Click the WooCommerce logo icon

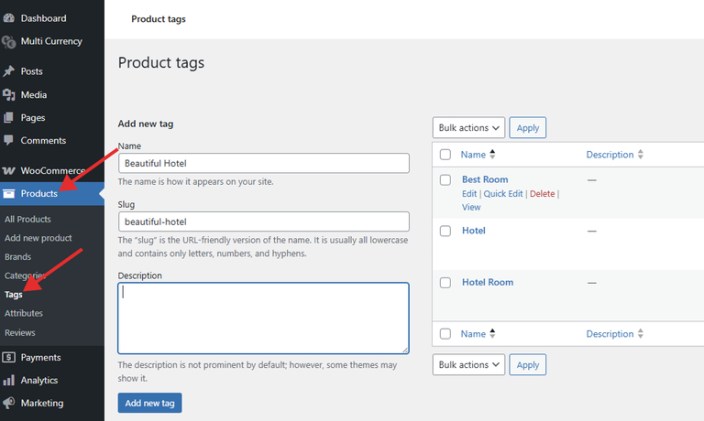pyautogui.click(x=9, y=171)
